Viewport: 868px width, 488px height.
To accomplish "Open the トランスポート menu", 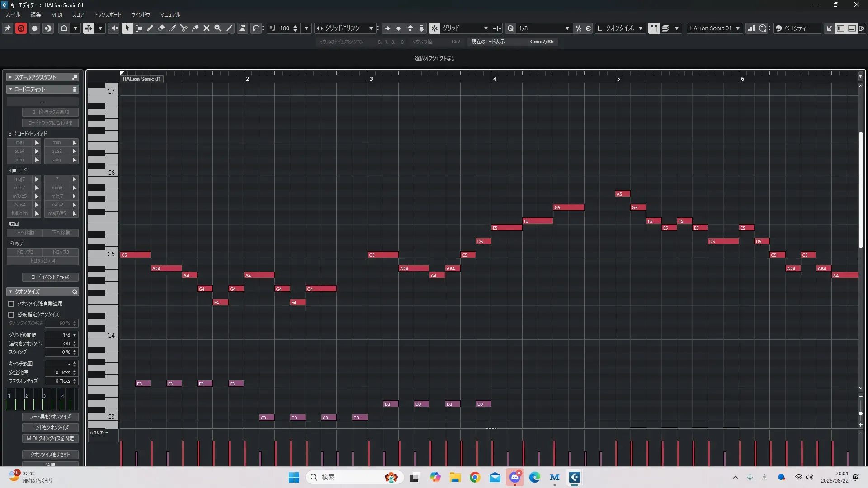I will click(108, 15).
